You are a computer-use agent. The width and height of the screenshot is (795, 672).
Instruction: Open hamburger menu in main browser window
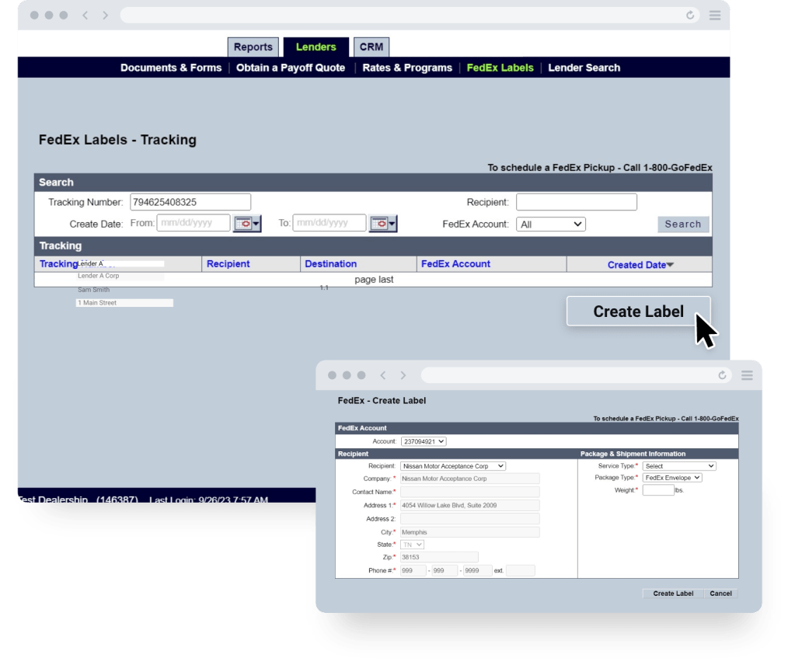(715, 16)
